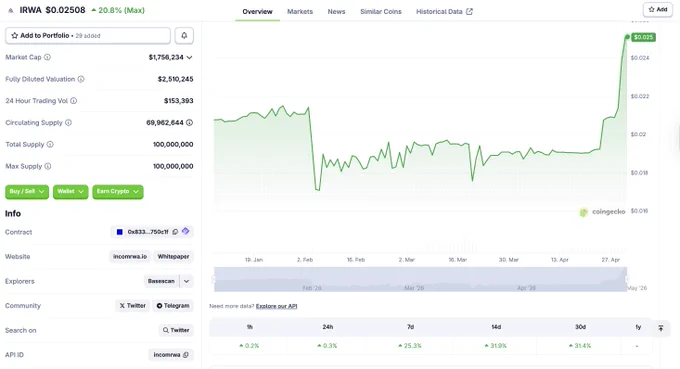680x369 pixels.
Task: Open Basescan explorer
Action: coord(161,281)
